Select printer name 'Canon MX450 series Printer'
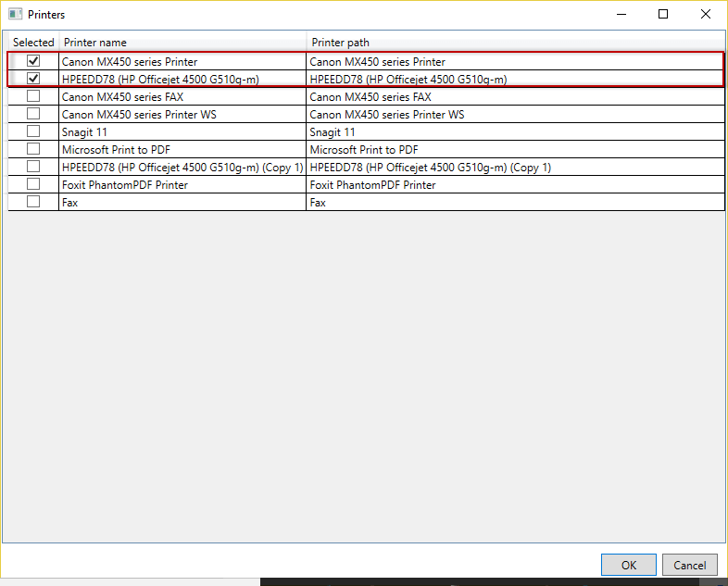 click(x=130, y=62)
